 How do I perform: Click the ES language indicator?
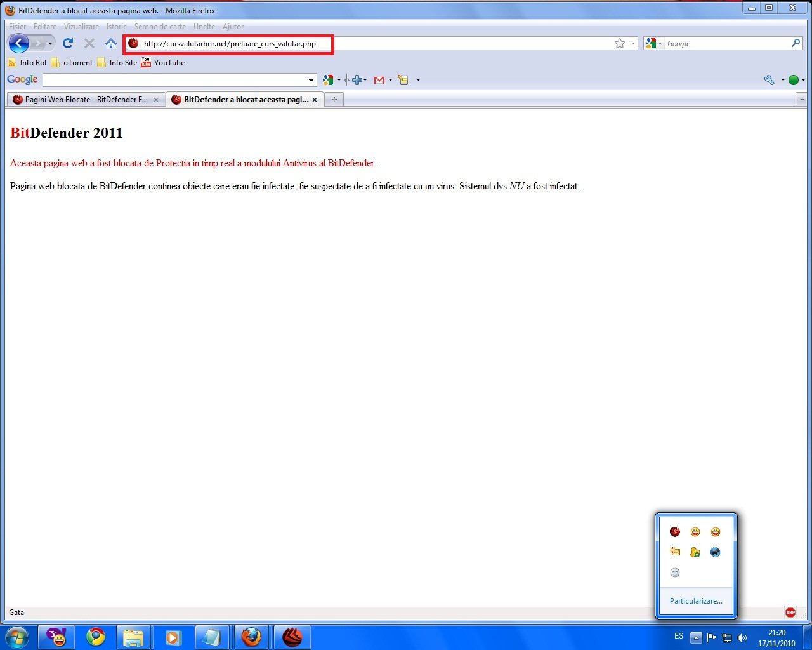click(679, 636)
